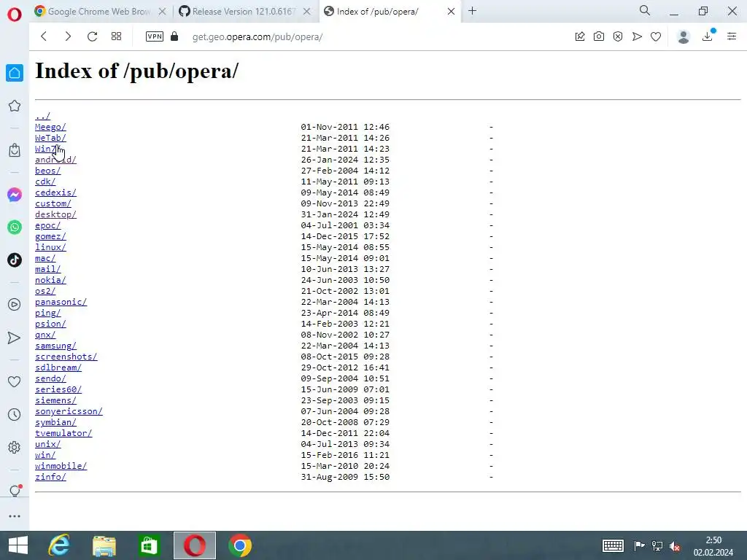
Task: Click the muted volume tray icon
Action: (675, 546)
